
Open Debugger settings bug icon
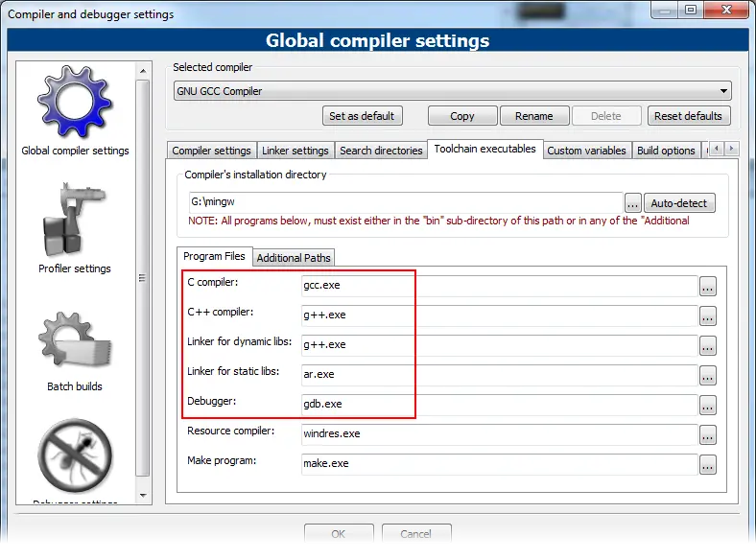[75, 457]
